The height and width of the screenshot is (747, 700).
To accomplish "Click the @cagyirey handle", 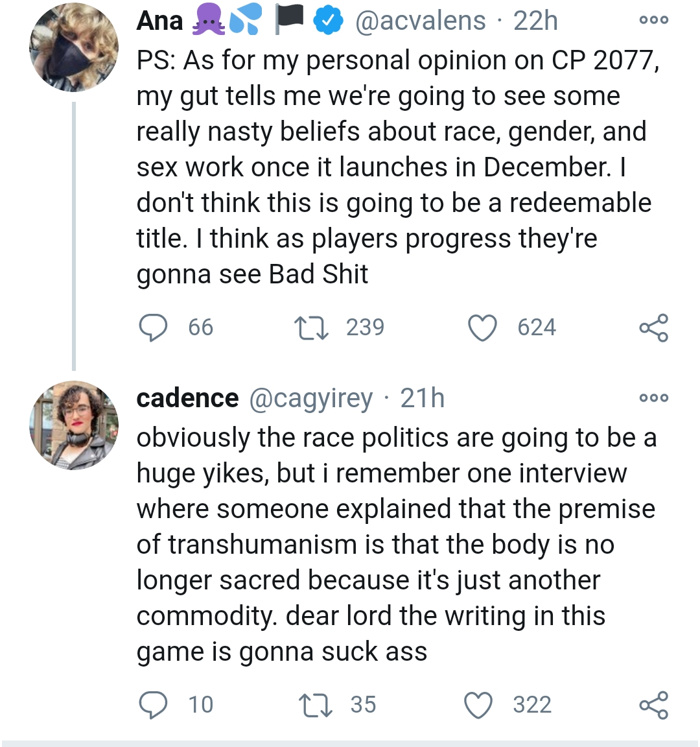I will tap(311, 398).
